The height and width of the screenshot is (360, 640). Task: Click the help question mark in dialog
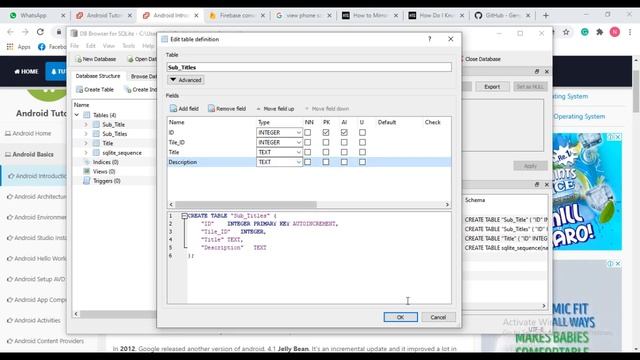(x=429, y=39)
